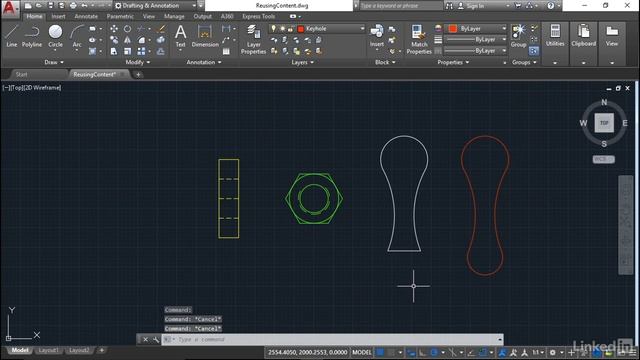The width and height of the screenshot is (640, 360).
Task: Activate Match Properties tool
Action: (419, 39)
